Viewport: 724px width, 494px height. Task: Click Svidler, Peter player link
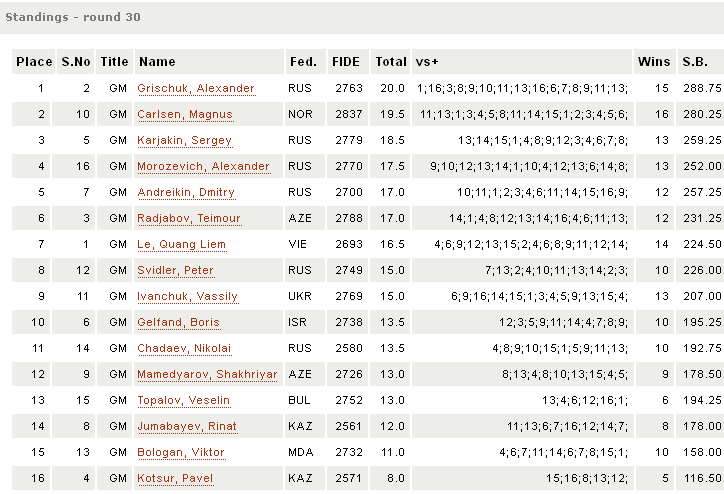point(176,270)
